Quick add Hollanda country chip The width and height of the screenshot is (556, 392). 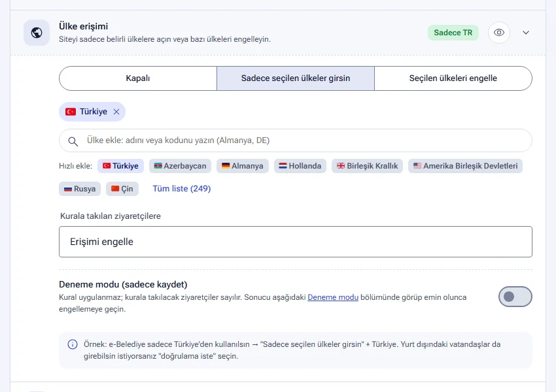(x=300, y=166)
